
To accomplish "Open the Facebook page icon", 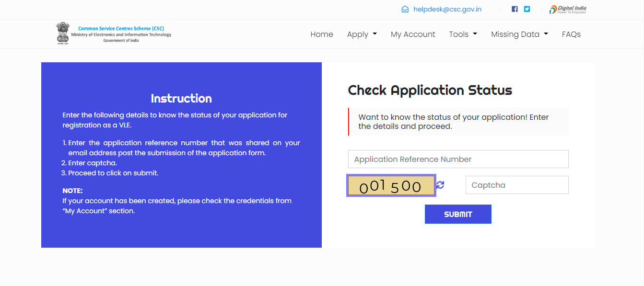I will pos(515,9).
